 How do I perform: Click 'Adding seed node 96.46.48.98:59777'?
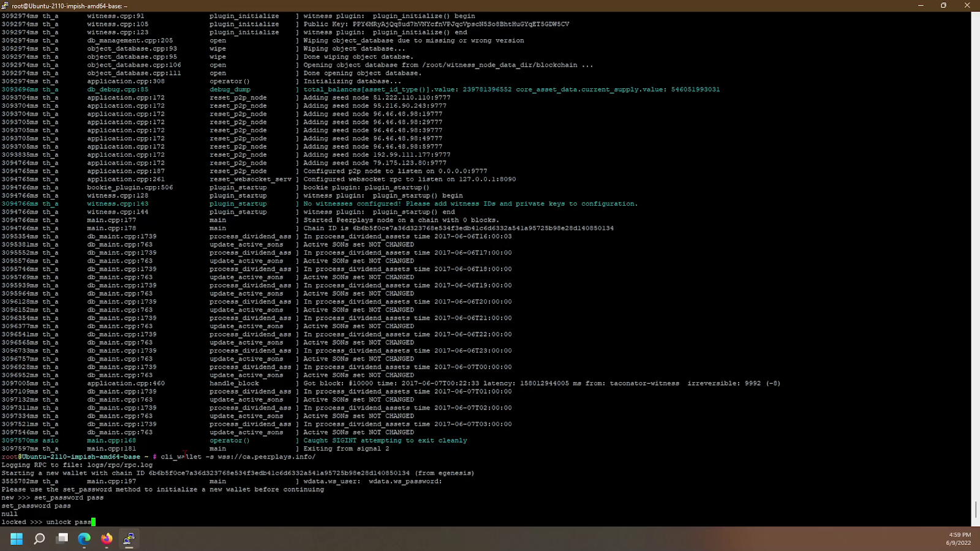(373, 147)
